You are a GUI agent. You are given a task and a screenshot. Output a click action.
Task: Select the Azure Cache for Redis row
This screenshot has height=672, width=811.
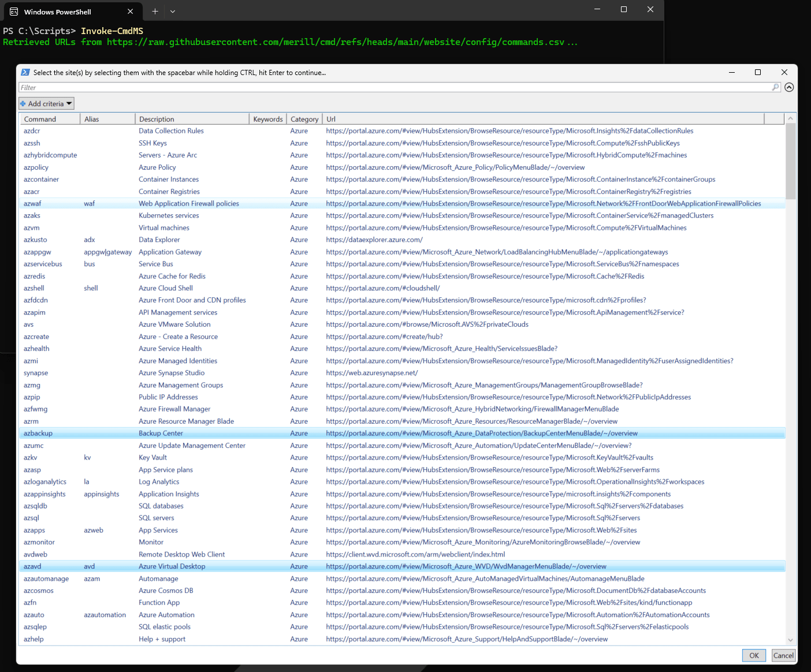402,276
